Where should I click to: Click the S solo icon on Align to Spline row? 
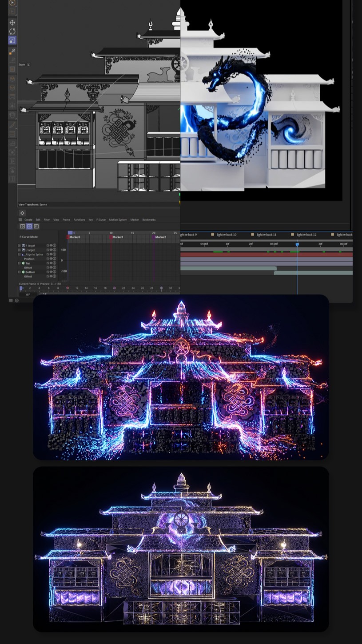pos(55,254)
